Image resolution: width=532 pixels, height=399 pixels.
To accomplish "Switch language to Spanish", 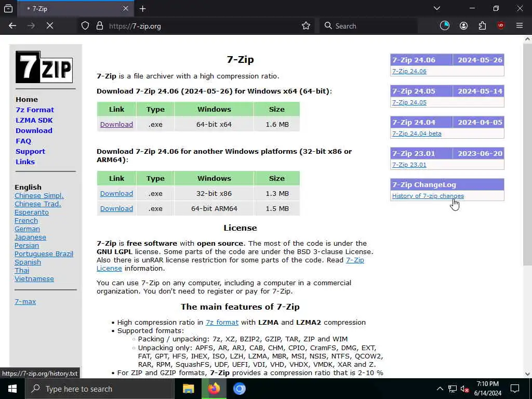I will [x=28, y=262].
